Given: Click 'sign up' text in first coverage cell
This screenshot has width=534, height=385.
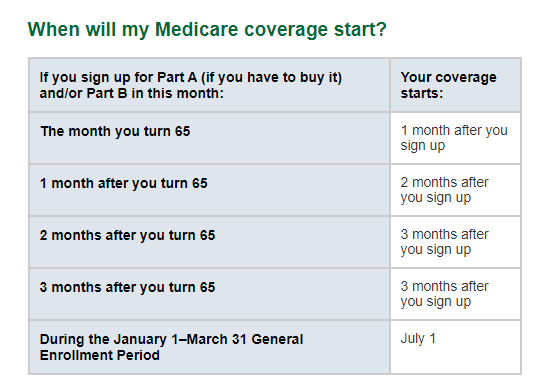Looking at the screenshot, I should [423, 146].
